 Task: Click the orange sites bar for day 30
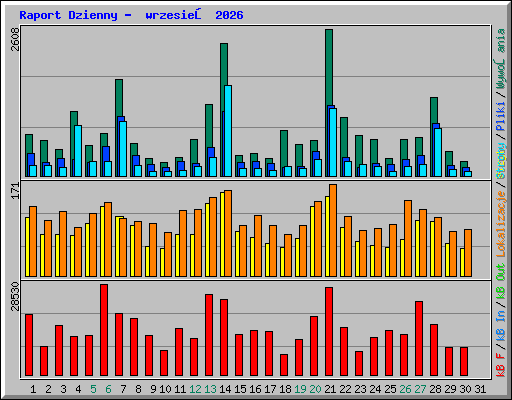pyautogui.click(x=468, y=253)
